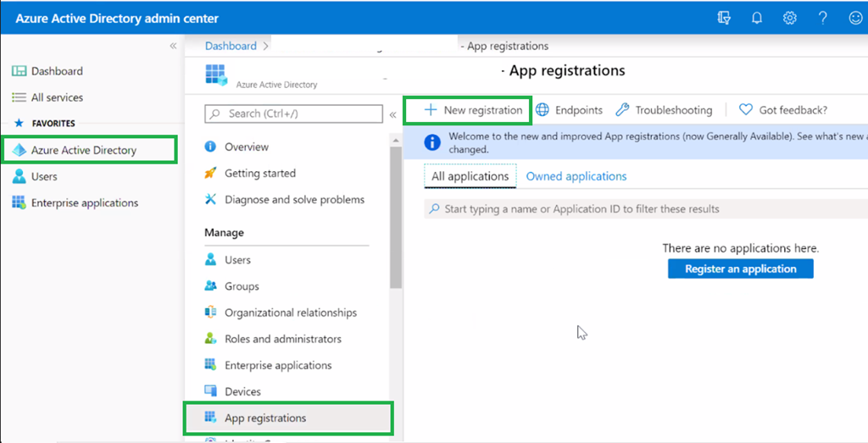The image size is (868, 443).
Task: Click the Dashboard breadcrumb link
Action: click(231, 46)
